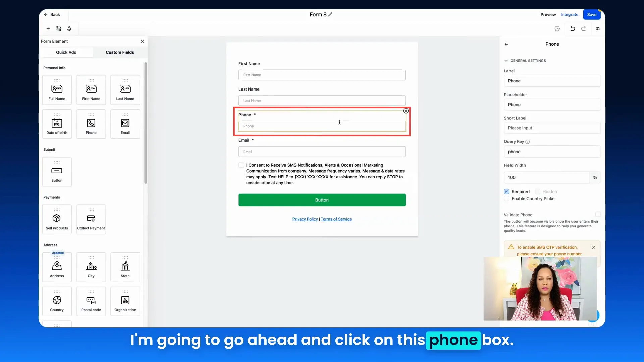The height and width of the screenshot is (362, 644).
Task: Open the form fields manager icon
Action: click(59, 28)
